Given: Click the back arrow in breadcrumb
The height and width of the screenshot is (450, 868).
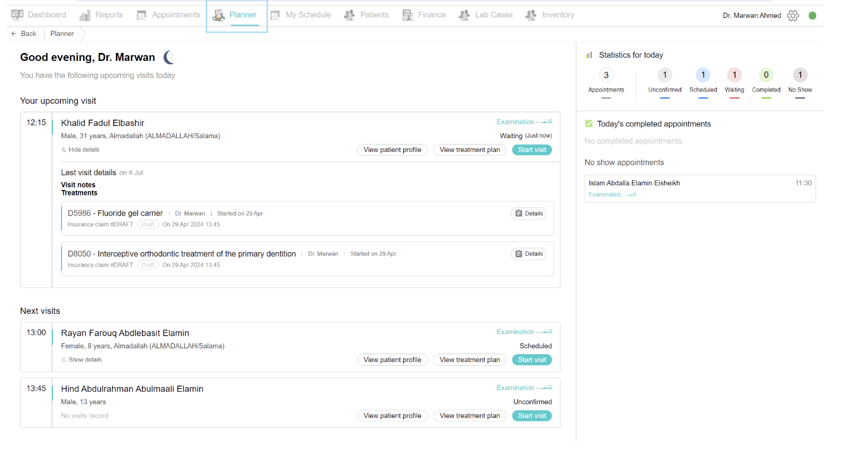Looking at the screenshot, I should (14, 33).
